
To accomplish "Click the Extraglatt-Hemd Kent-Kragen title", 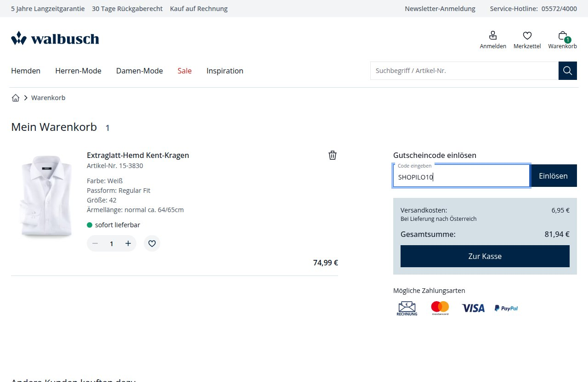I will tap(138, 155).
